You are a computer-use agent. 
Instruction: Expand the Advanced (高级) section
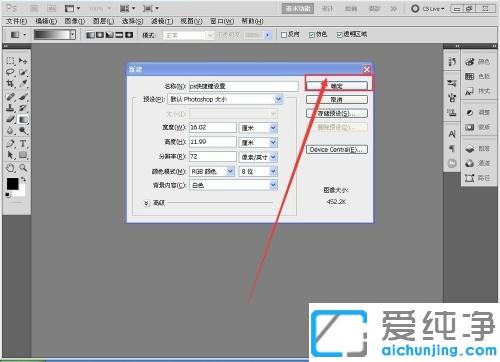(x=147, y=203)
